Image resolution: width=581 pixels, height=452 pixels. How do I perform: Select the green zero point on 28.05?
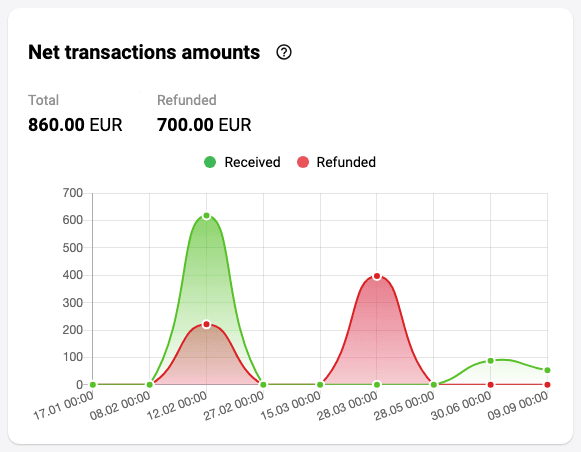(x=434, y=385)
